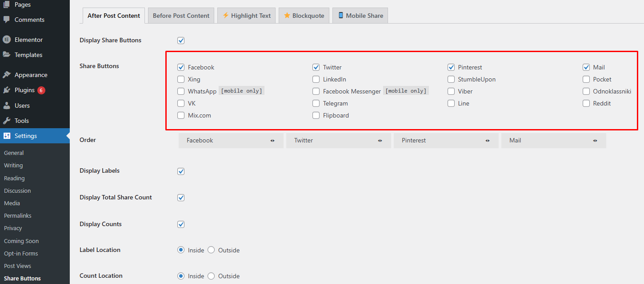
Task: Choose Outside for Count Location
Action: pyautogui.click(x=211, y=276)
